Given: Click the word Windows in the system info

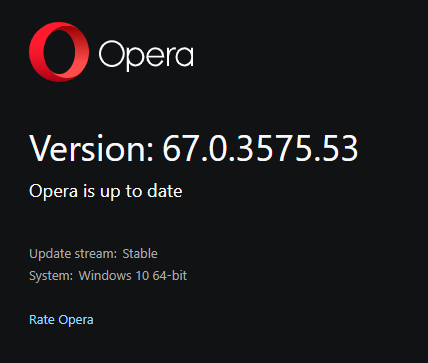Looking at the screenshot, I should click(x=105, y=276).
